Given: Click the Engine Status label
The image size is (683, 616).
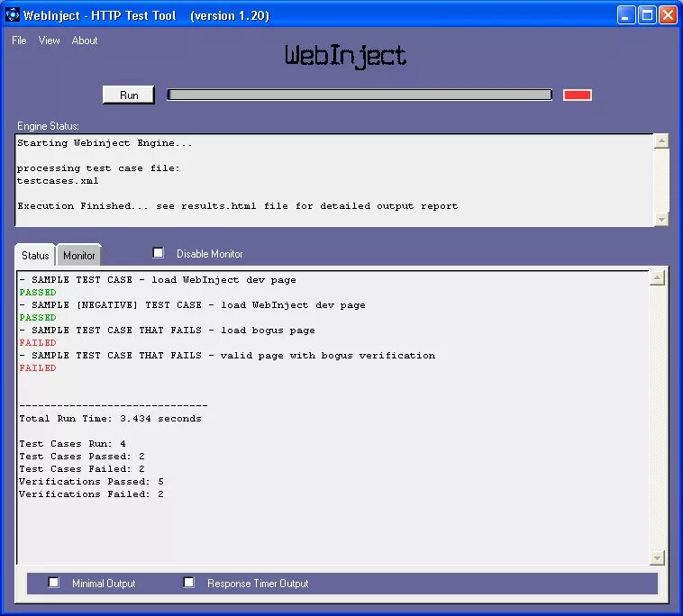Looking at the screenshot, I should click(x=48, y=126).
